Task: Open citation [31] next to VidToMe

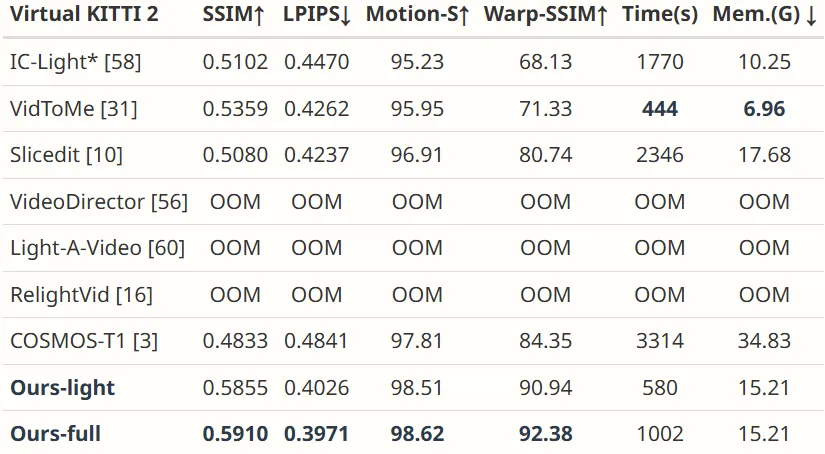Action: 119,109
